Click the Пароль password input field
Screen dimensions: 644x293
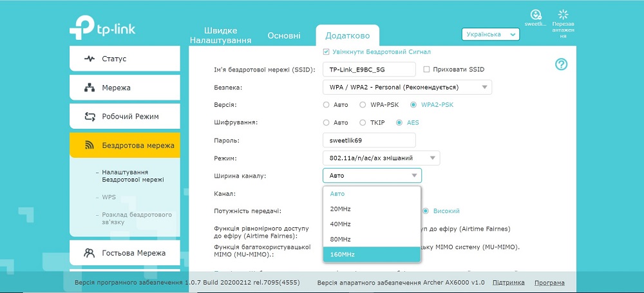[369, 140]
